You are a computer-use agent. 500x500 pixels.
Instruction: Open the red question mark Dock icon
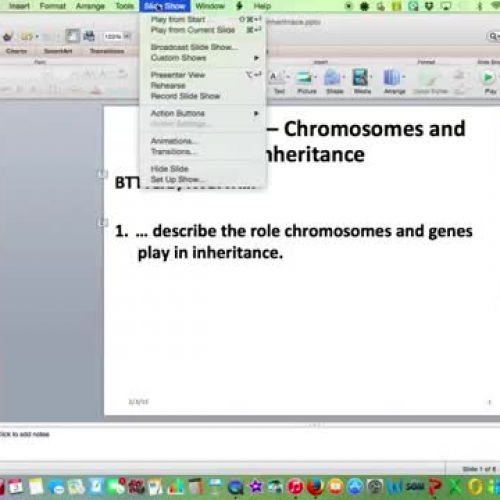[x=435, y=487]
